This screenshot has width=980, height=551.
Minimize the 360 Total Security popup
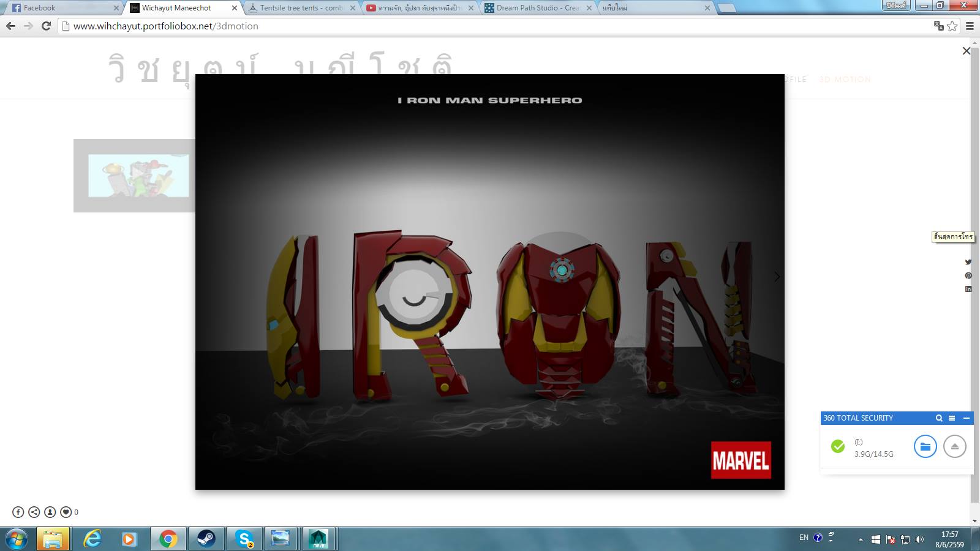[967, 418]
